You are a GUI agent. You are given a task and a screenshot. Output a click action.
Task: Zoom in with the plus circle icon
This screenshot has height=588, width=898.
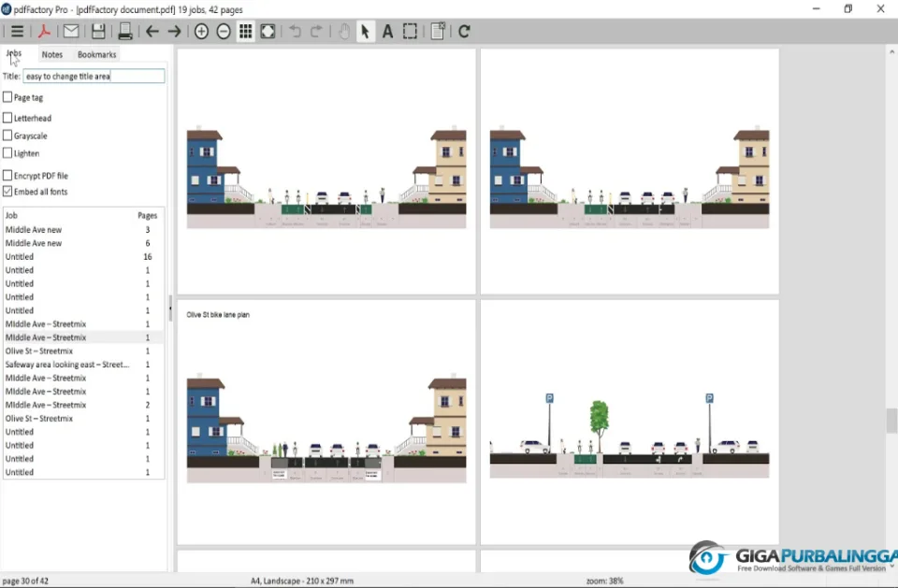coord(201,32)
